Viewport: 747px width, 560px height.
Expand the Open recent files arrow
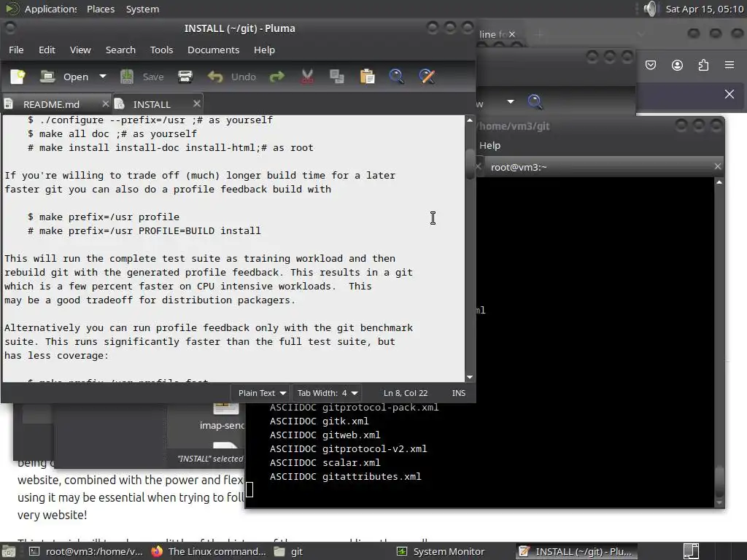tap(102, 76)
